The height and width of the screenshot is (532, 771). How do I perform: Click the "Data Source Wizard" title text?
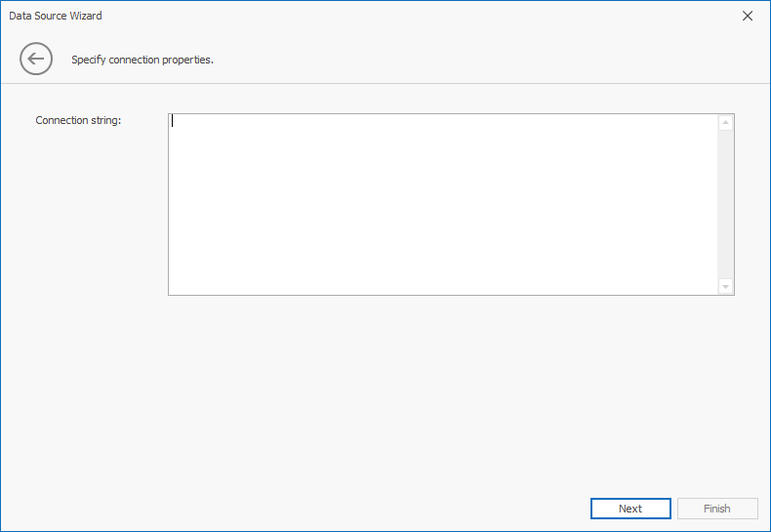tap(56, 16)
